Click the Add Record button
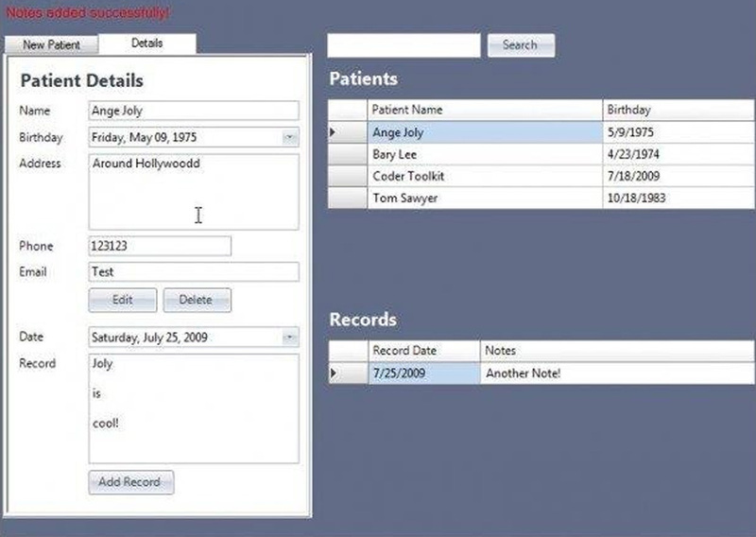756x537 pixels. (x=130, y=482)
